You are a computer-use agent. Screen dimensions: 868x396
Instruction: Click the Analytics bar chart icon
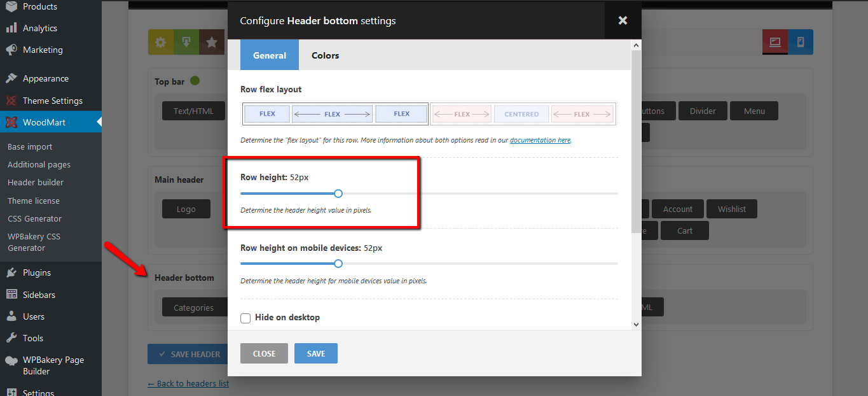pyautogui.click(x=11, y=28)
